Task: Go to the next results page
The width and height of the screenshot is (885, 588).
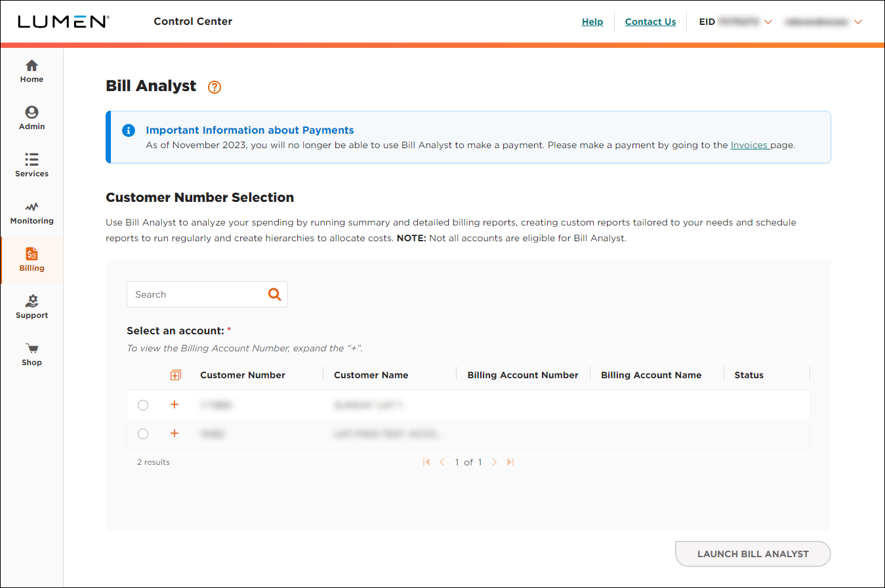Action: click(x=495, y=462)
